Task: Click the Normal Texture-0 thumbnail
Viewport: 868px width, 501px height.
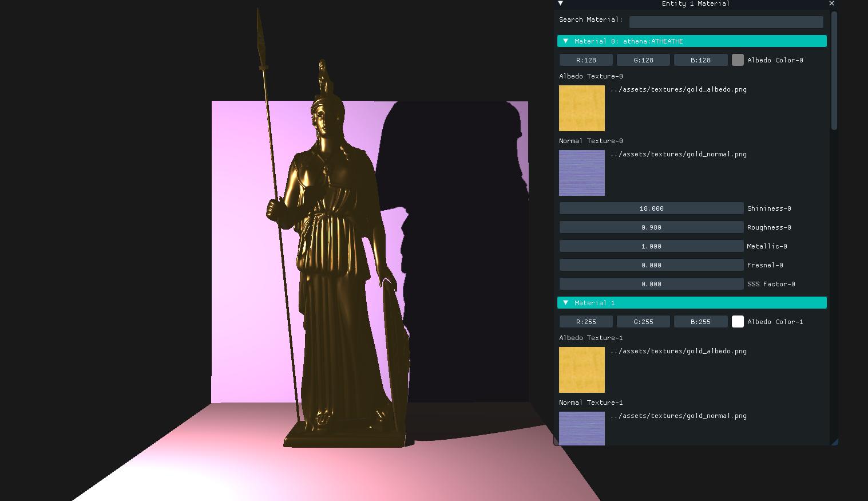Action: pyautogui.click(x=582, y=173)
